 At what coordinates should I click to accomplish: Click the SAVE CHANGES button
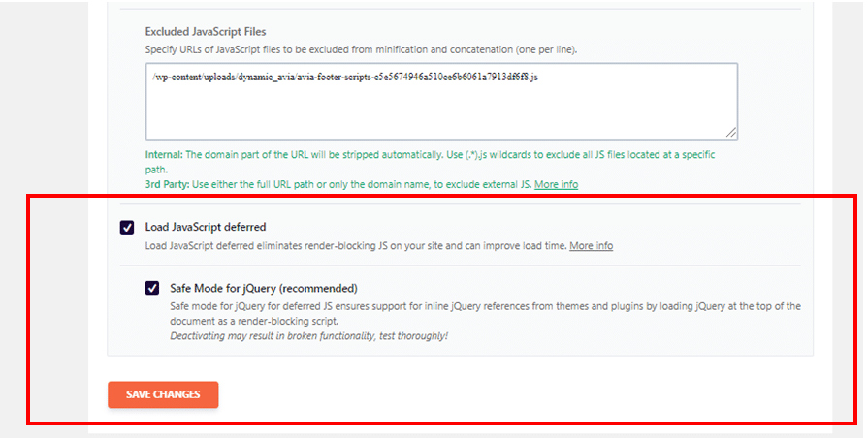(x=163, y=394)
